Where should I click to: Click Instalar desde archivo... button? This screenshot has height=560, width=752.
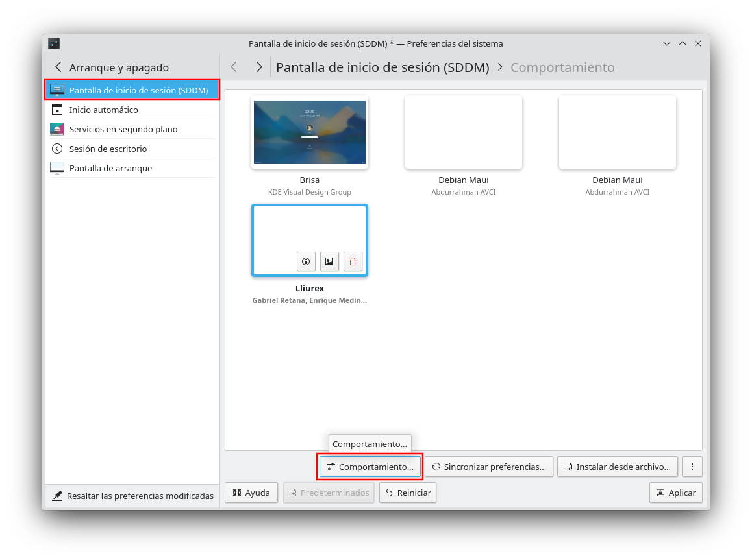[x=618, y=467]
